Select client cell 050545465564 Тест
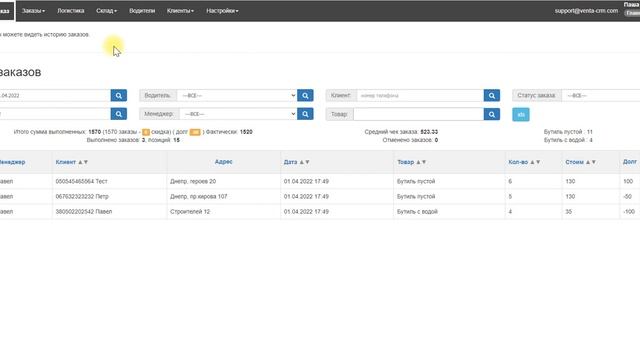Viewport: 640px width, 360px height. (x=81, y=181)
